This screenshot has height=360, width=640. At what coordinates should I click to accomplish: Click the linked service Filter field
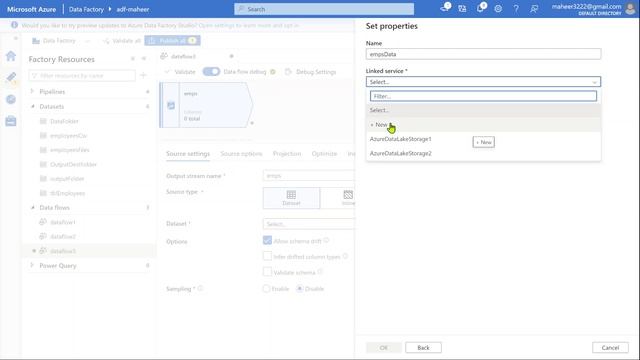(x=483, y=96)
